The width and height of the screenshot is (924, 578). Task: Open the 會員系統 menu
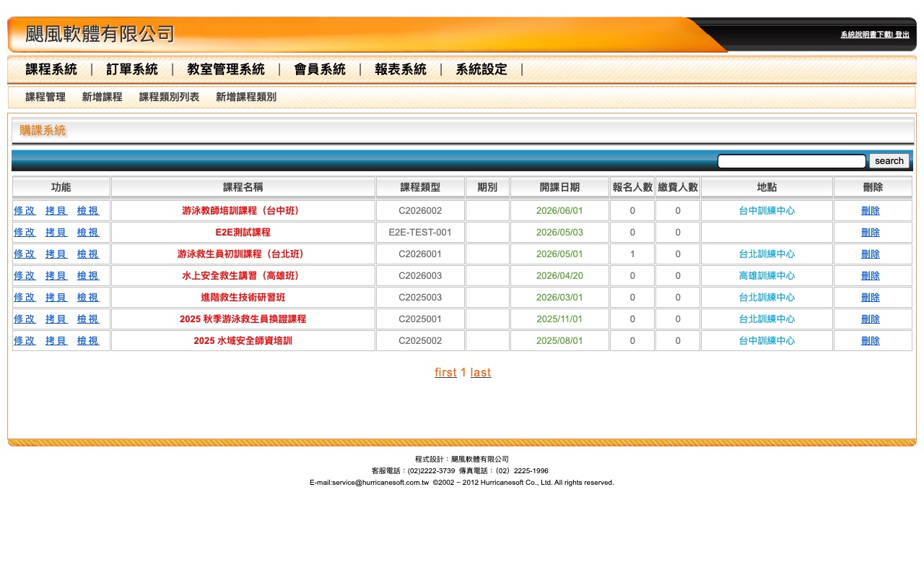[x=320, y=69]
